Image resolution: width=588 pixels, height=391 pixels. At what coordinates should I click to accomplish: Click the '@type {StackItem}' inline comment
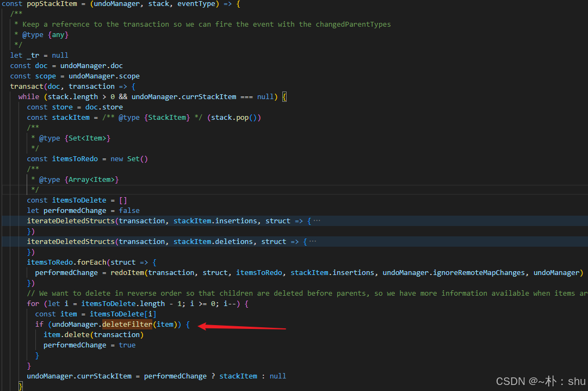[152, 118]
